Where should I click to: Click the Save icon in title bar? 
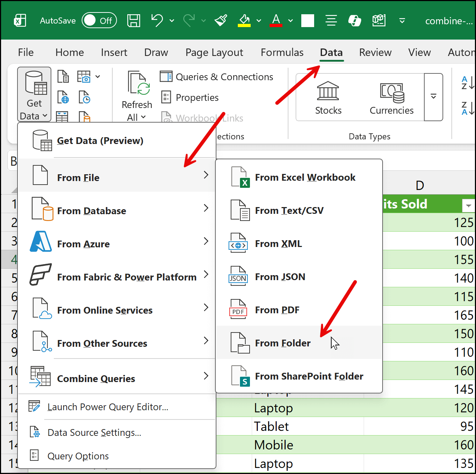click(134, 21)
